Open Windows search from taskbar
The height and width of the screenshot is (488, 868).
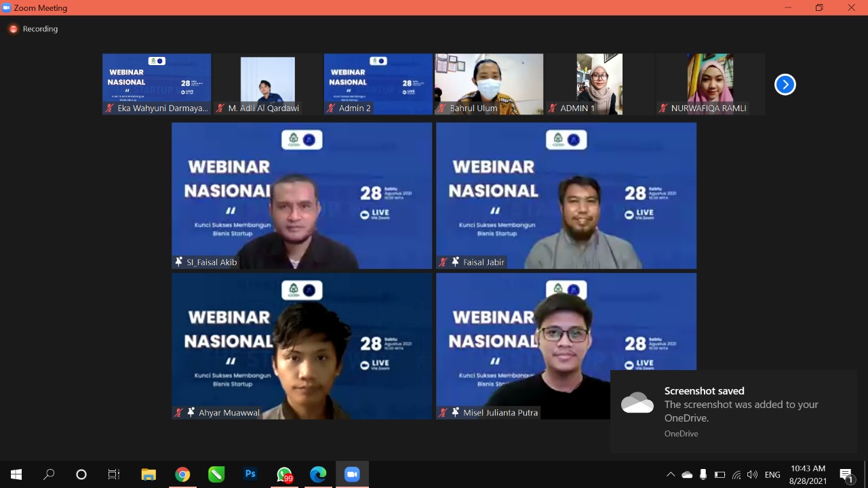coord(49,474)
